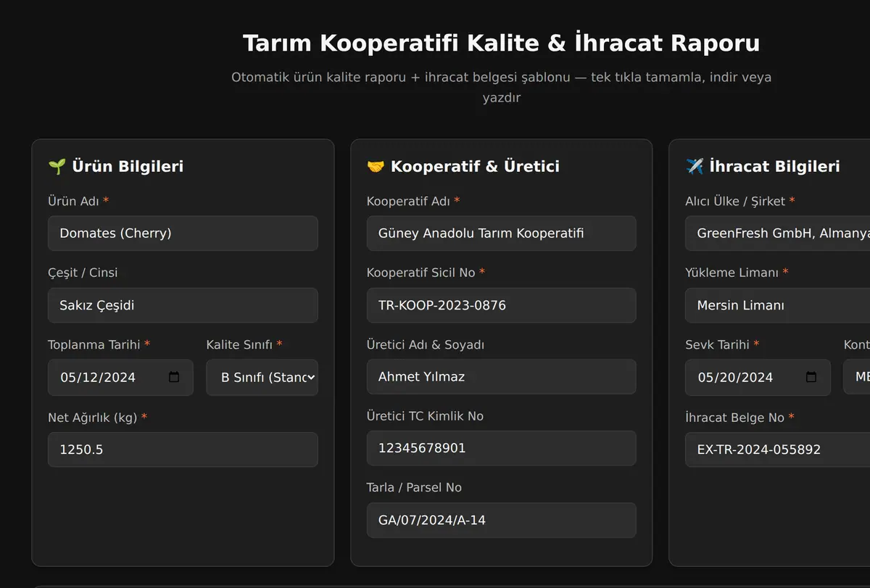Click the İhracat Bilgileri section heading

(x=762, y=167)
